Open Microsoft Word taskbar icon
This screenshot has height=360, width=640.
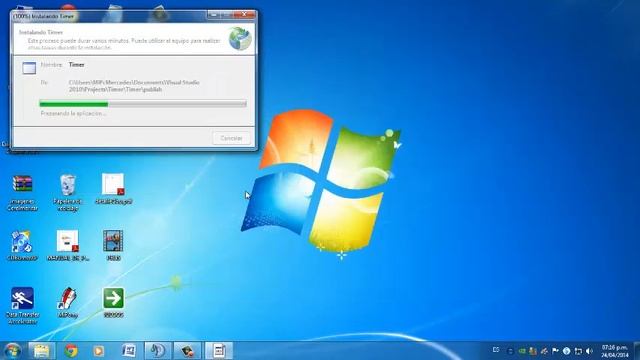tap(129, 351)
